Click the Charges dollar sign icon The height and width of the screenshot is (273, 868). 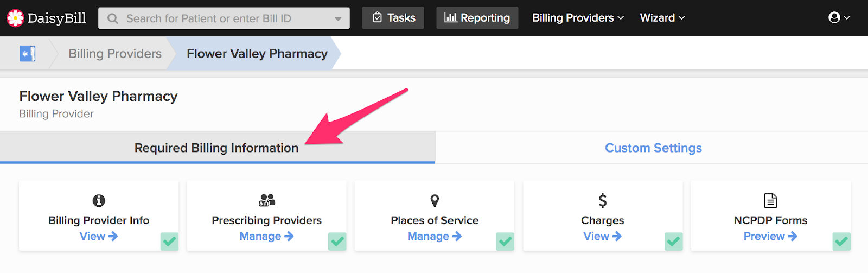603,201
